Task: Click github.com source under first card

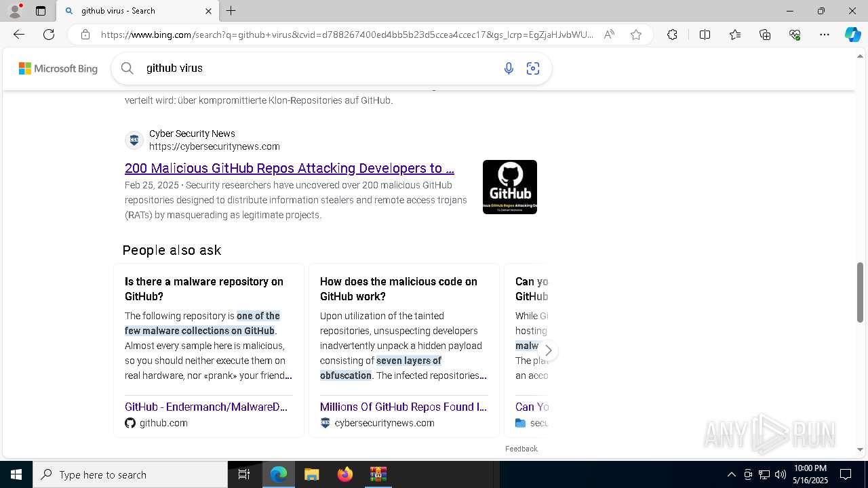Action: 163,423
